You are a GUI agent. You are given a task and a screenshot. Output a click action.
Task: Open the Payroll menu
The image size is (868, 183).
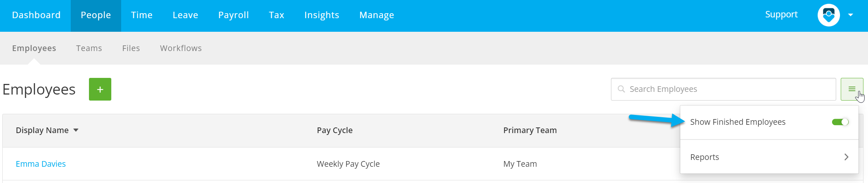click(x=234, y=15)
